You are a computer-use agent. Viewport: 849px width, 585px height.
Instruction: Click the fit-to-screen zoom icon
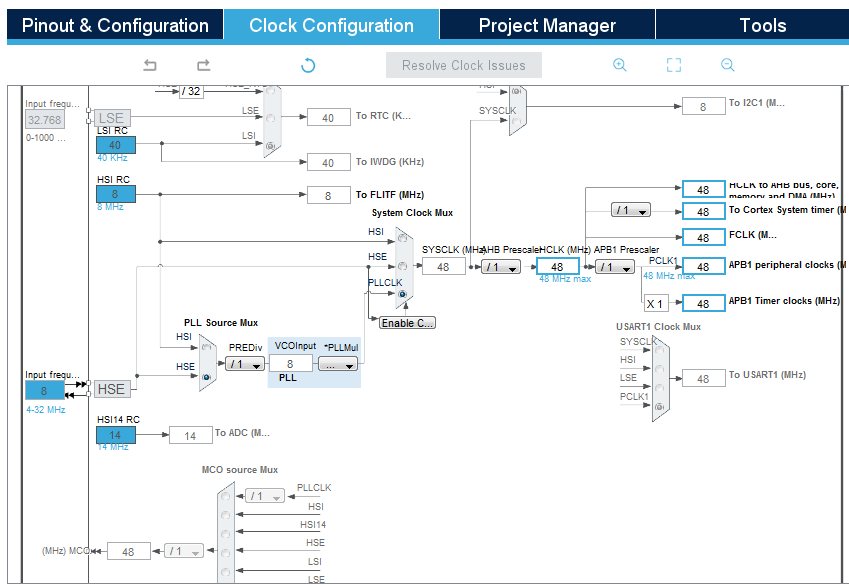pos(674,65)
